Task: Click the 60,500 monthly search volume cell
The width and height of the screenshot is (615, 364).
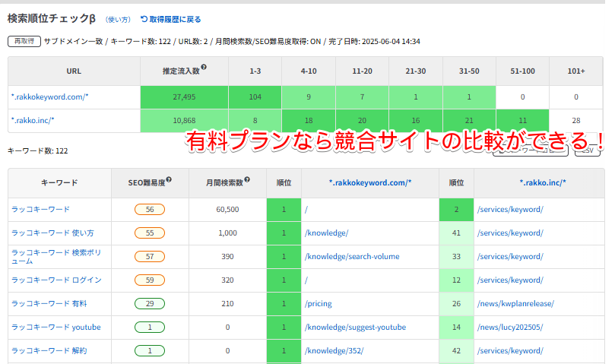Action: [x=227, y=210]
